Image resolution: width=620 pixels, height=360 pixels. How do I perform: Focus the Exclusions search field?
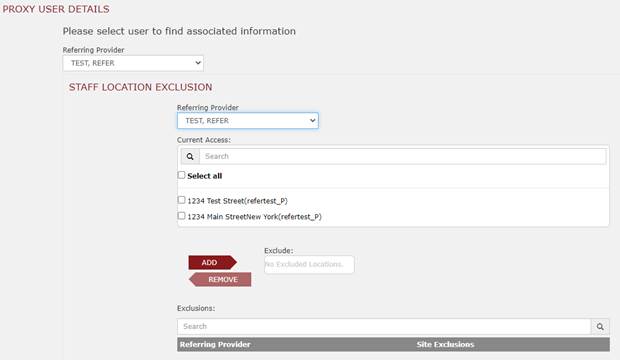(x=384, y=326)
